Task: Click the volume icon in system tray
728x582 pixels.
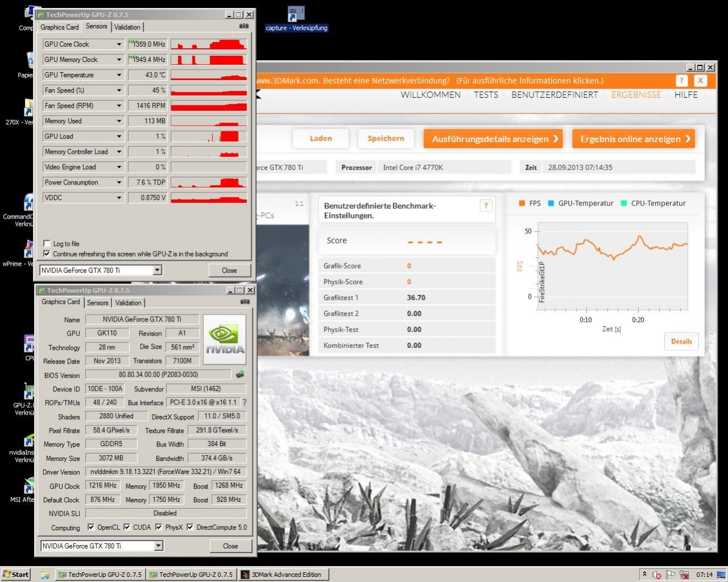Action: (657, 575)
